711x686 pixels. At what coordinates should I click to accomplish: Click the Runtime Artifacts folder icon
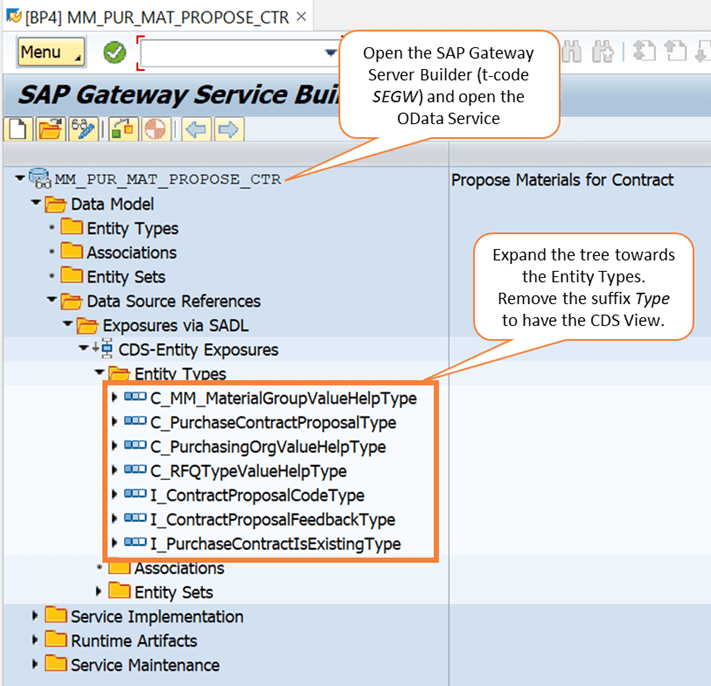(x=56, y=639)
